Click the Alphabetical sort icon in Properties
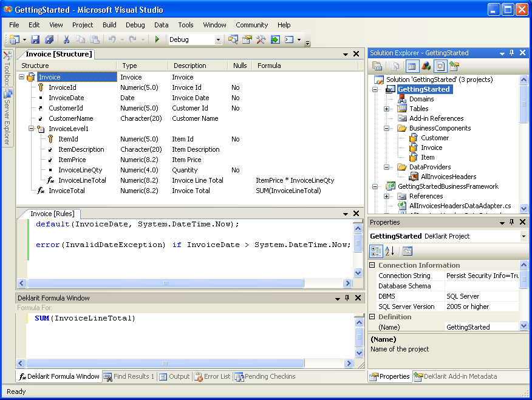The image size is (532, 400). click(x=390, y=251)
